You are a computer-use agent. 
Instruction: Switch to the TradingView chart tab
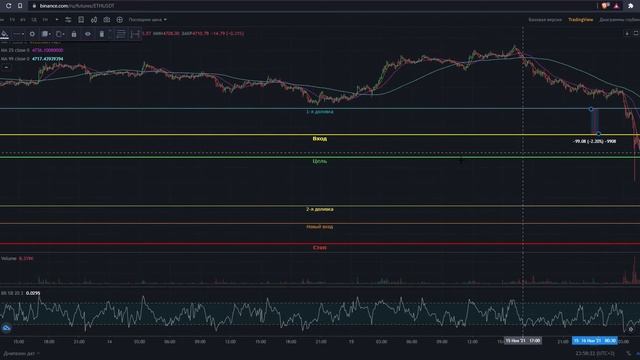[x=580, y=20]
